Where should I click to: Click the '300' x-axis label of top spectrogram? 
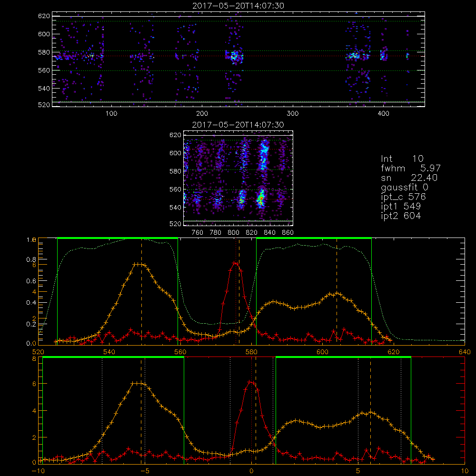click(x=293, y=114)
